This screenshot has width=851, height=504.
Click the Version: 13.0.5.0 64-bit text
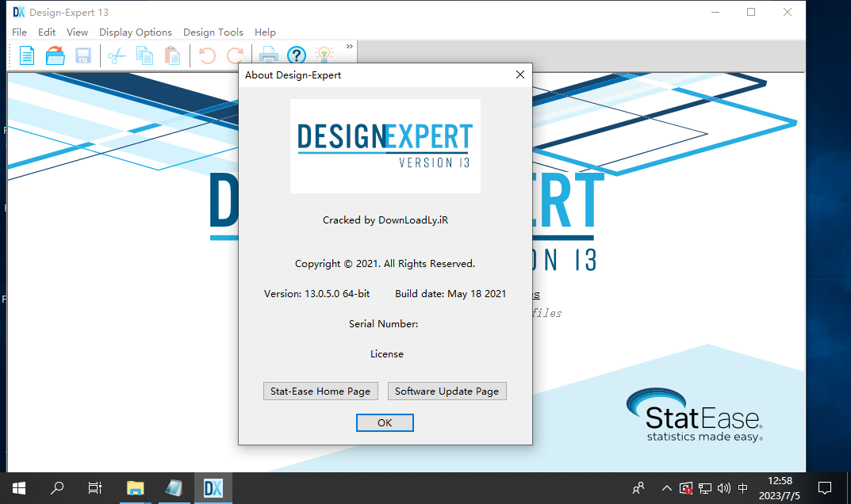click(317, 293)
